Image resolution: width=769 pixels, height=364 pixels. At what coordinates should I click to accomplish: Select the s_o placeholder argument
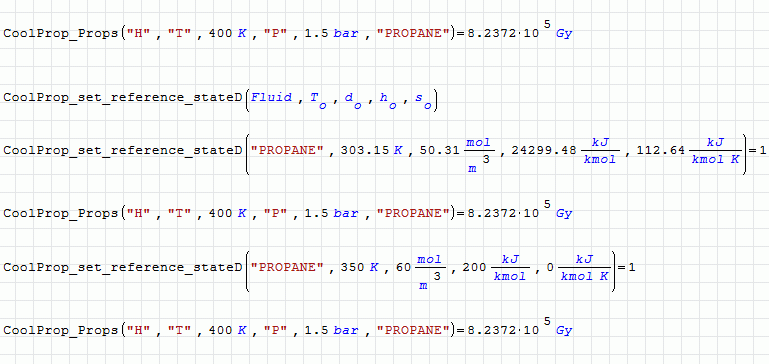[x=423, y=100]
